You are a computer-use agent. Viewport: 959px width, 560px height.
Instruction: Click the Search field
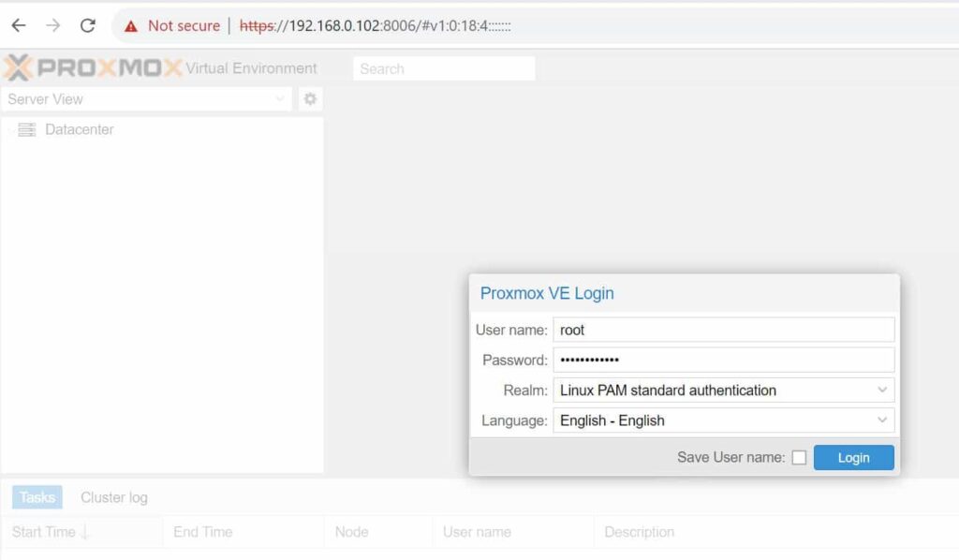coord(443,67)
